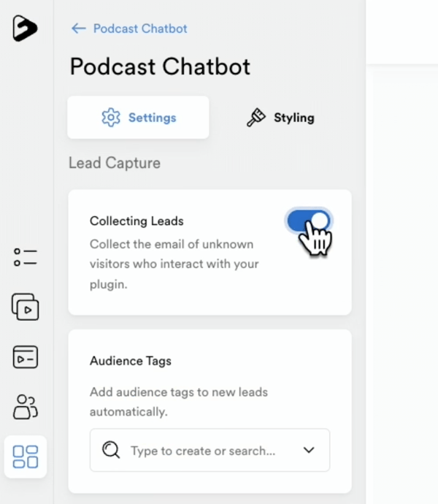438x504 pixels.
Task: Click the back arrow beside Podcast Chatbot
Action: tap(78, 28)
